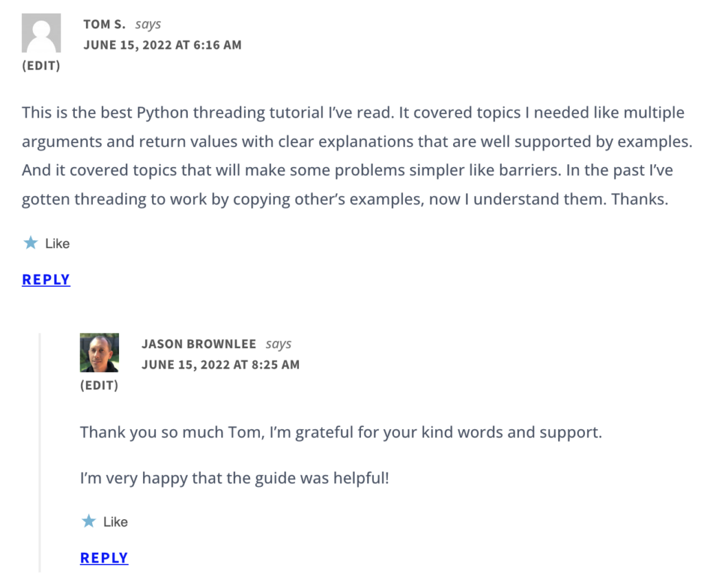Edit Jason Brownlee's reply

(99, 385)
